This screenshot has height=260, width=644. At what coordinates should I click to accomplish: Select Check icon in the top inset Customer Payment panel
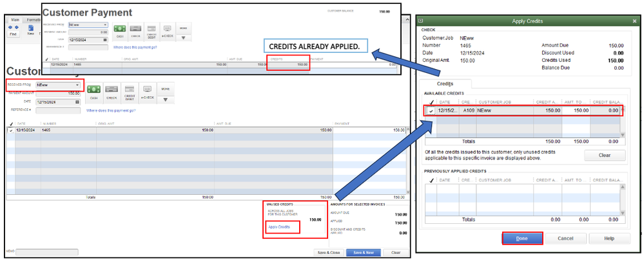pos(135,31)
